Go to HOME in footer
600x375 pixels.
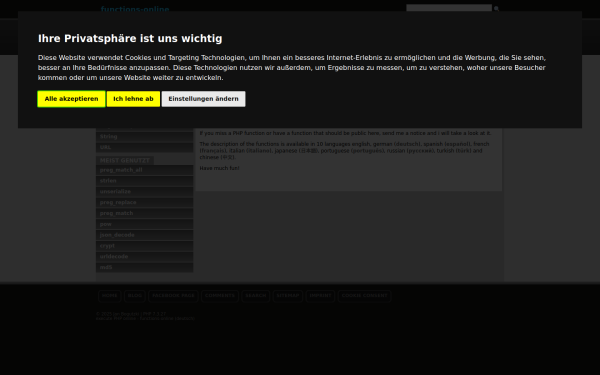coord(109,296)
